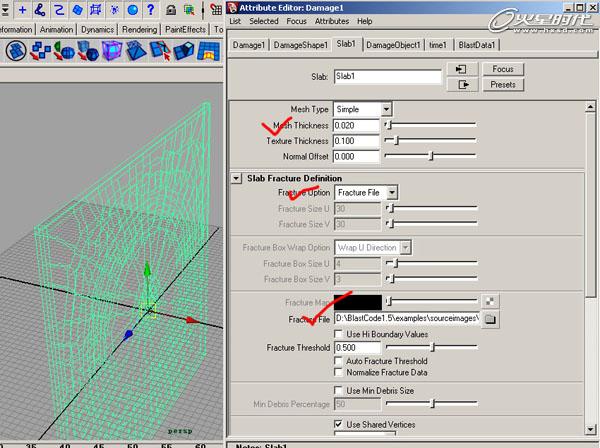600x448 pixels.
Task: Click the black Fracture Map color swatch
Action: 358,302
